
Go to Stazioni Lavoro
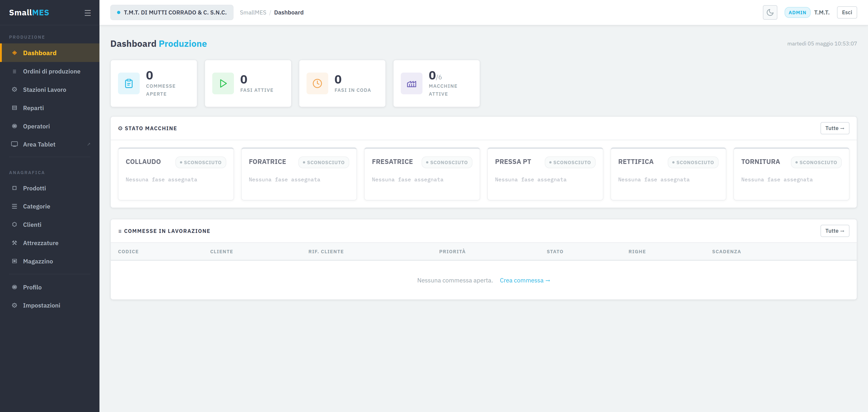coord(50,90)
